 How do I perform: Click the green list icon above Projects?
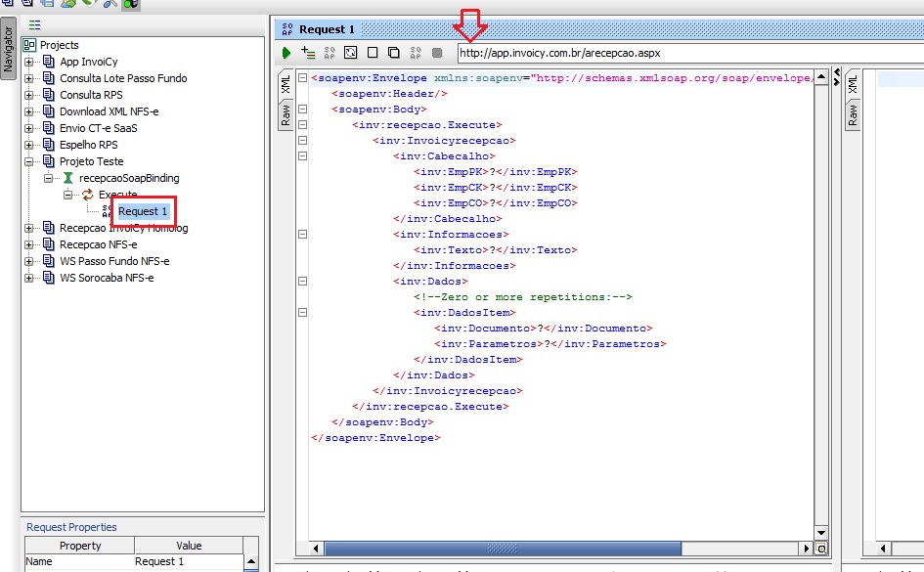click(x=35, y=24)
